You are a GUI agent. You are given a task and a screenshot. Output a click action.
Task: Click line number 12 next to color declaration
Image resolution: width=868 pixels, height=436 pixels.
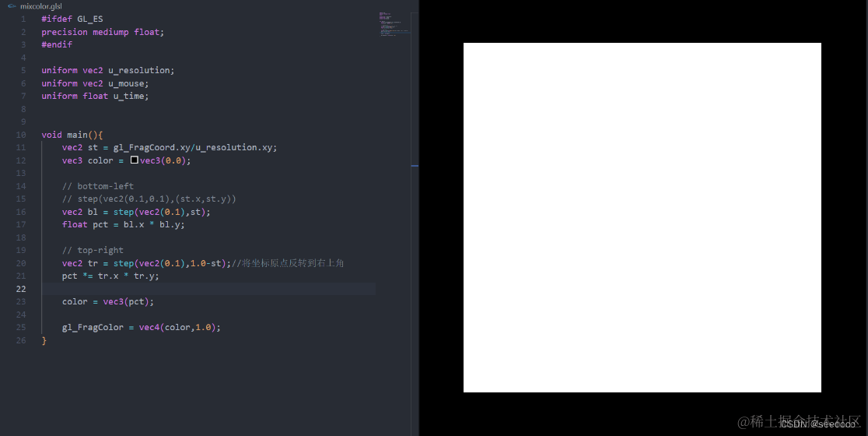[x=21, y=160]
